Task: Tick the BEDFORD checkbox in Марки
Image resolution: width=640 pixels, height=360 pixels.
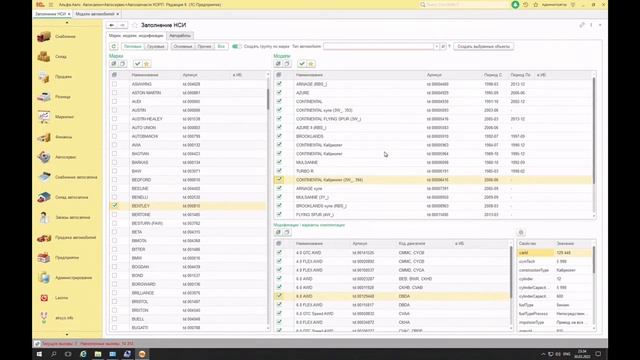Action: 115,180
